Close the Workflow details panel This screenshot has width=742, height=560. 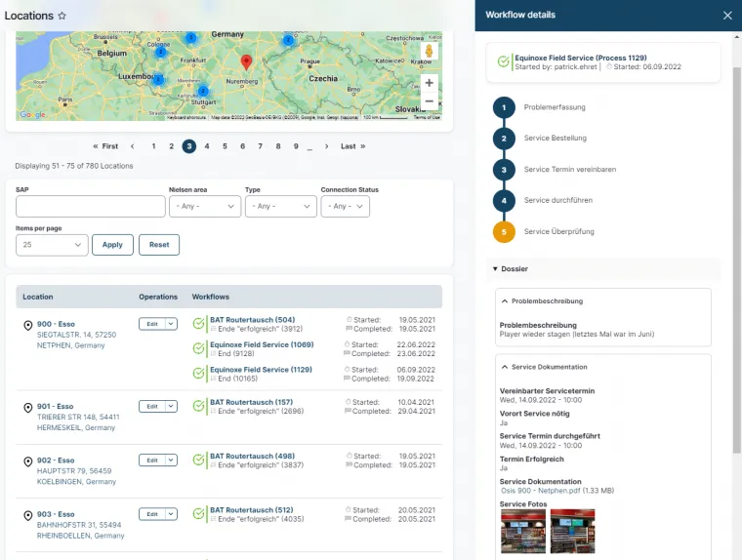pos(727,16)
